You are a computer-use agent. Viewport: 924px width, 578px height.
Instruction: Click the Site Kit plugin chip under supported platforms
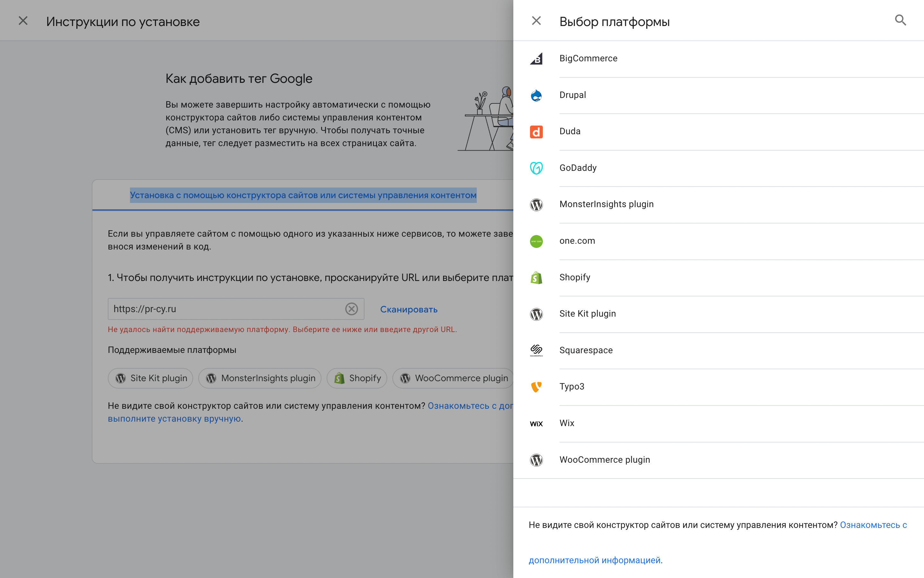[150, 379]
